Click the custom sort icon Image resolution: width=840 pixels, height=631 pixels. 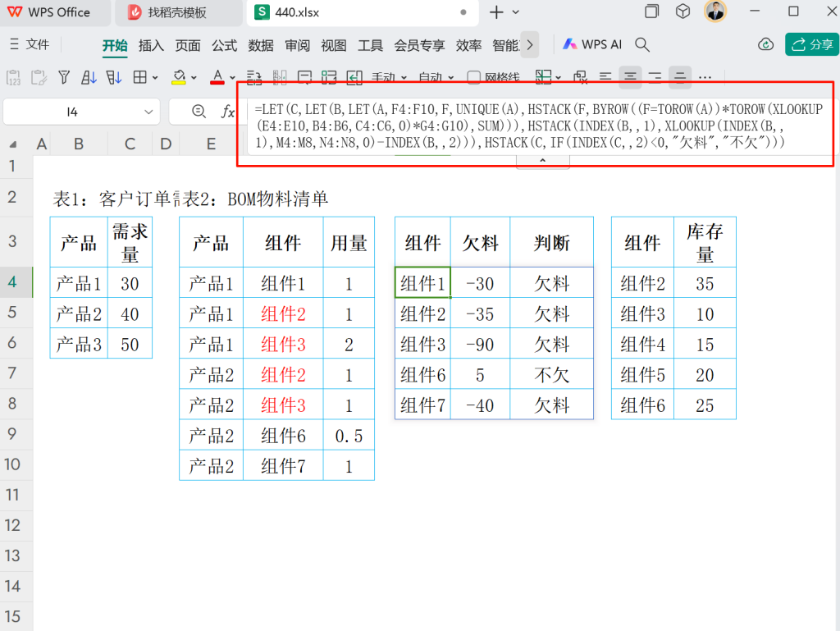[x=113, y=78]
